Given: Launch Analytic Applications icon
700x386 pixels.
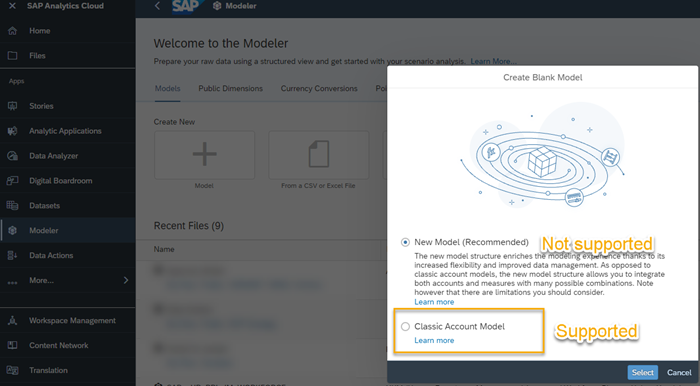Looking at the screenshot, I should tap(12, 131).
